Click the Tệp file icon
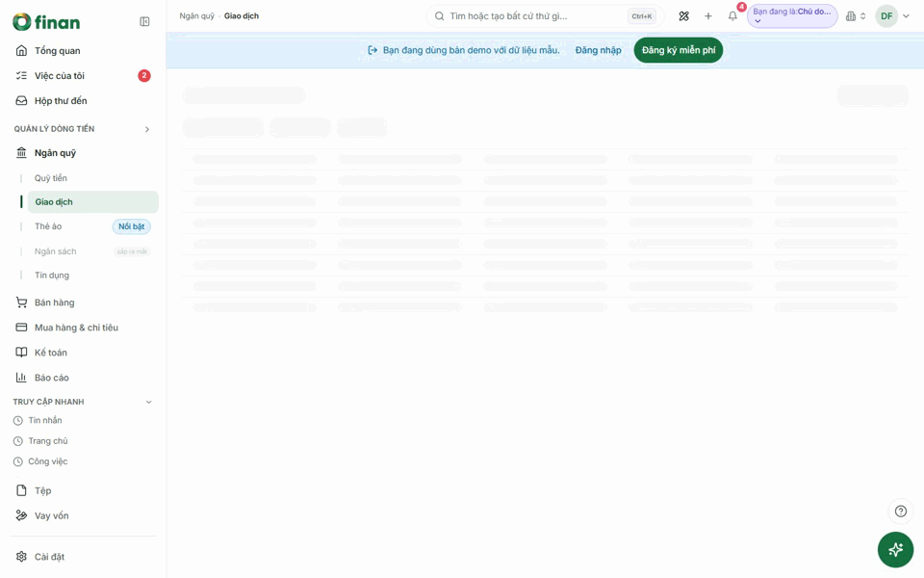 [21, 490]
